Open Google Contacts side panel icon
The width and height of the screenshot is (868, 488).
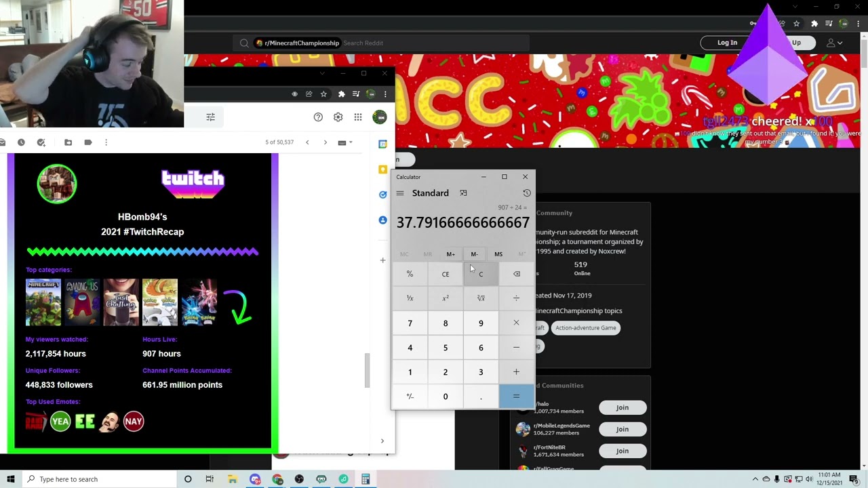pyautogui.click(x=382, y=220)
